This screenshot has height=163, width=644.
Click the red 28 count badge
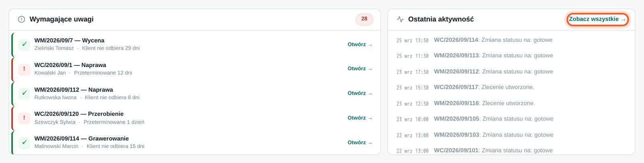tap(364, 19)
